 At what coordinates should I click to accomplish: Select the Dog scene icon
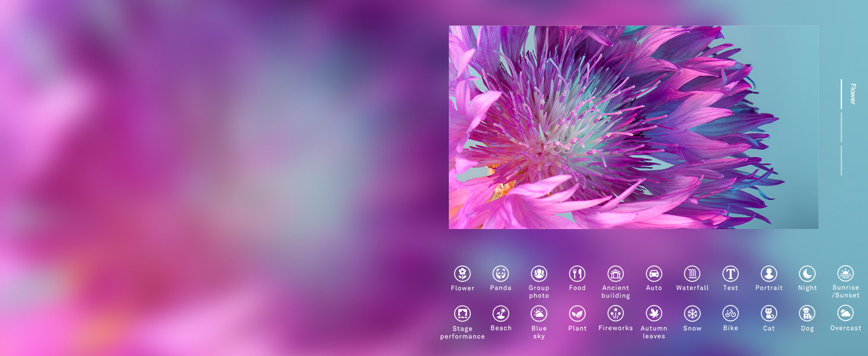click(x=807, y=314)
